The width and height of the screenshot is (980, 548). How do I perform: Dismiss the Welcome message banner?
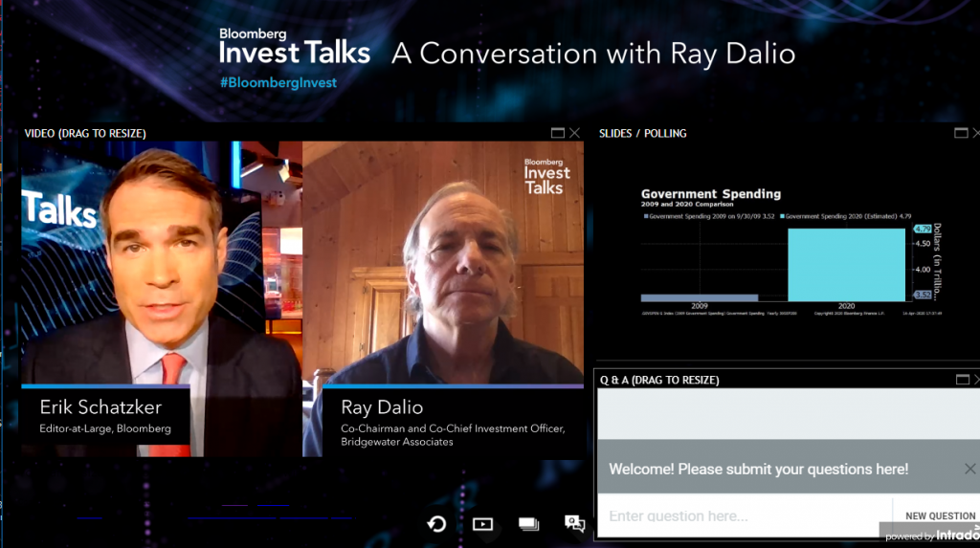click(x=969, y=469)
